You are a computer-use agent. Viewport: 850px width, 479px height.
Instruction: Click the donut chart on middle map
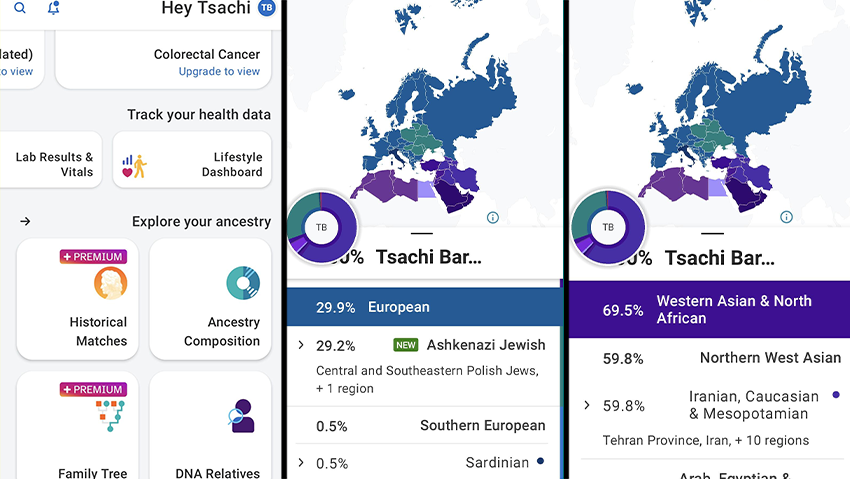click(321, 227)
